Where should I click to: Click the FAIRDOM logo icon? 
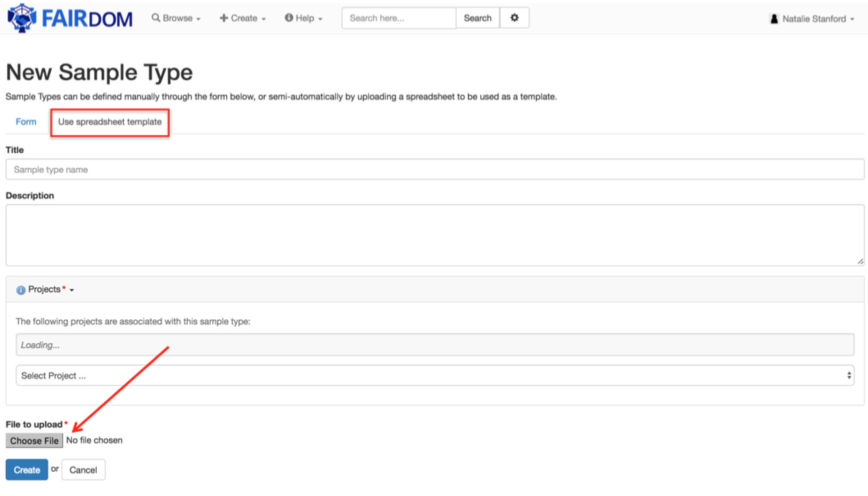22,18
